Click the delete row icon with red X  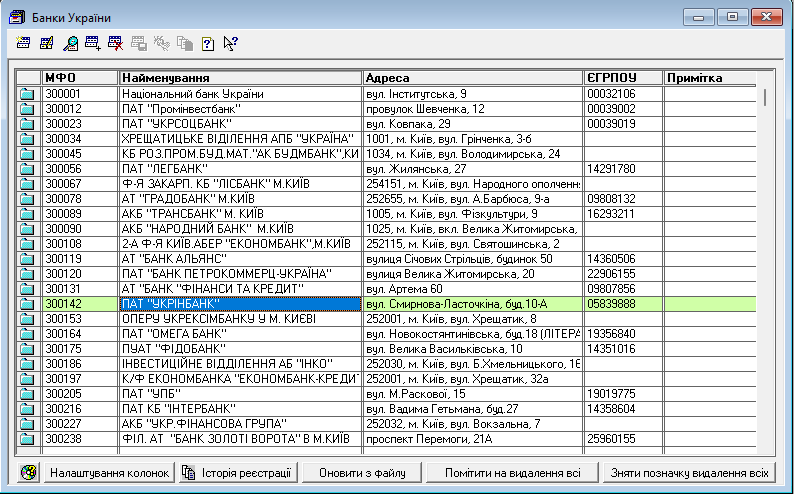115,43
